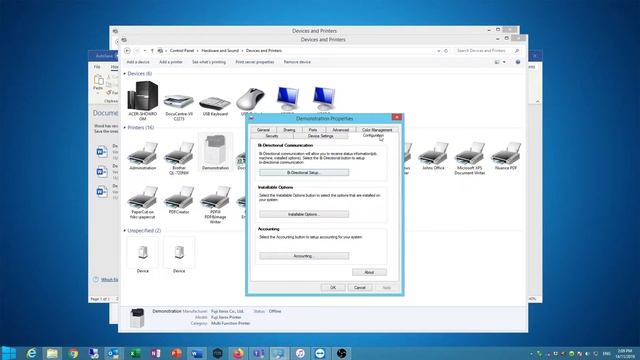Switch to the Color Management tab
The image size is (640, 360).
pyautogui.click(x=377, y=130)
